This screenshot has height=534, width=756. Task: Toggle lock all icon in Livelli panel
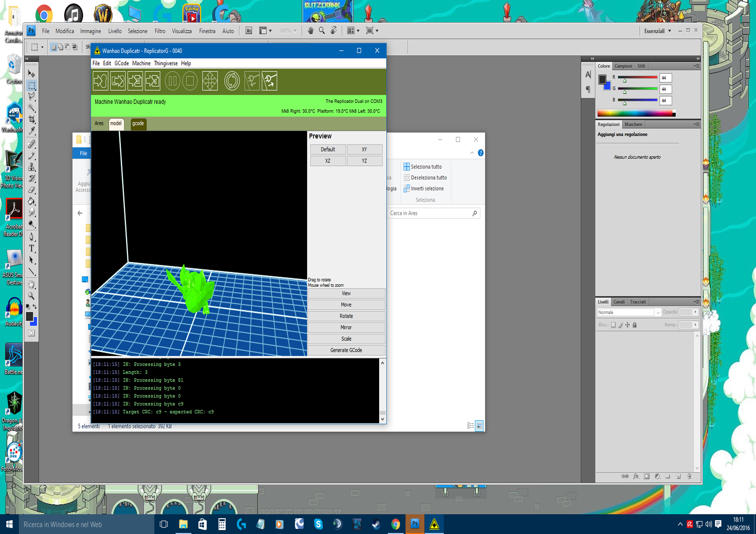[x=634, y=325]
